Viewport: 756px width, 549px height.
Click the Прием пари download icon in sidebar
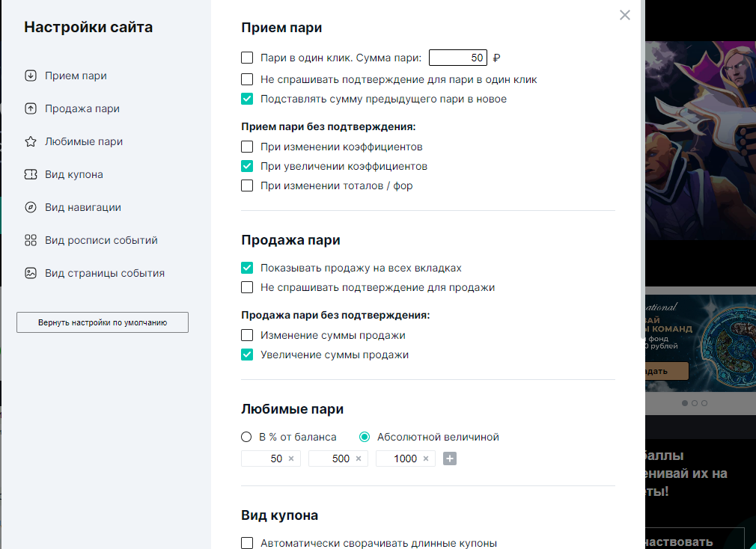[31, 76]
